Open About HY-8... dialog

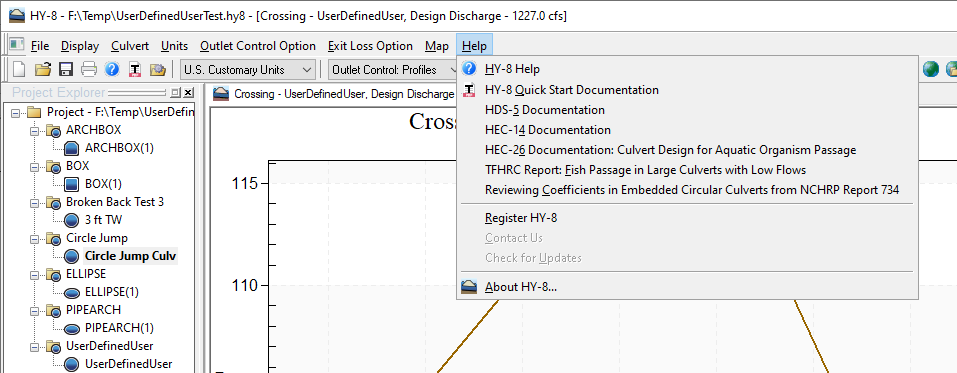(521, 287)
